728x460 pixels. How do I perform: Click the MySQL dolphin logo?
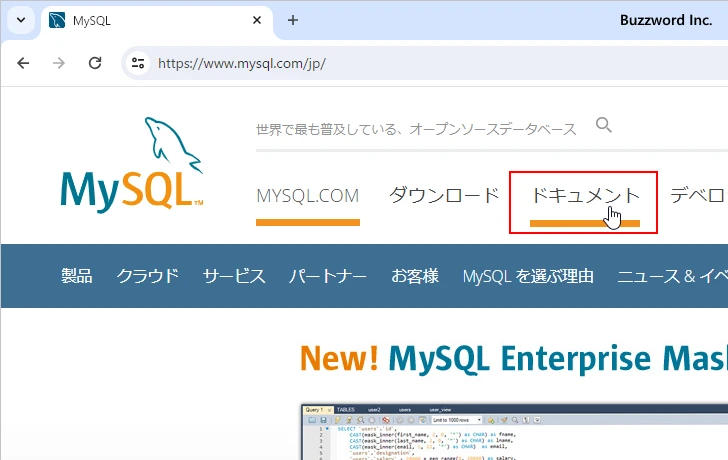point(132,166)
